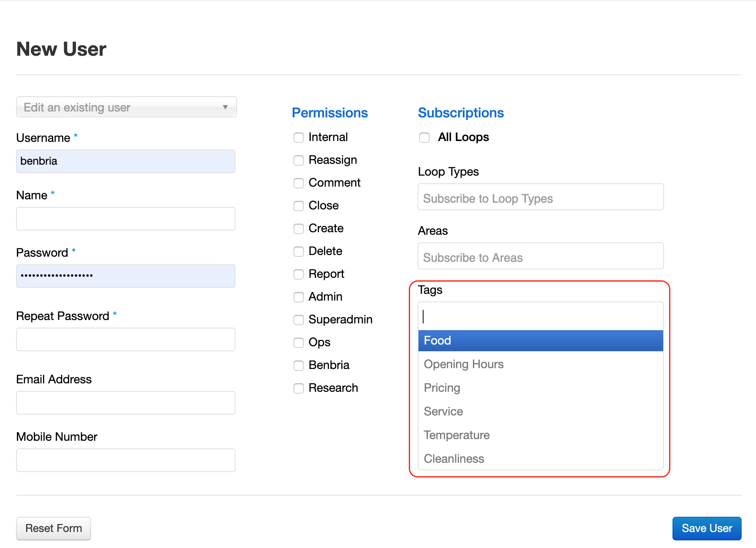The width and height of the screenshot is (756, 548).
Task: Choose the Temperature tag
Action: (x=540, y=435)
